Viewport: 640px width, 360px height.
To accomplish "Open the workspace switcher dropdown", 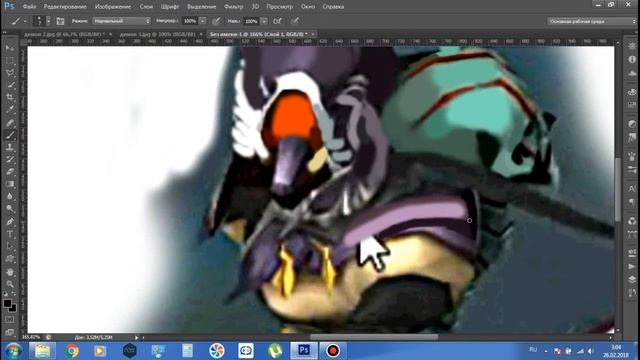I will coord(591,21).
